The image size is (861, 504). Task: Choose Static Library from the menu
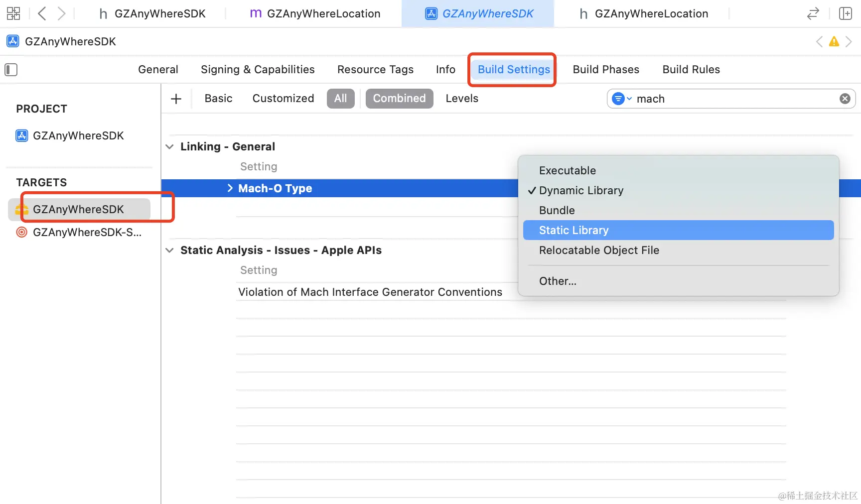point(574,230)
